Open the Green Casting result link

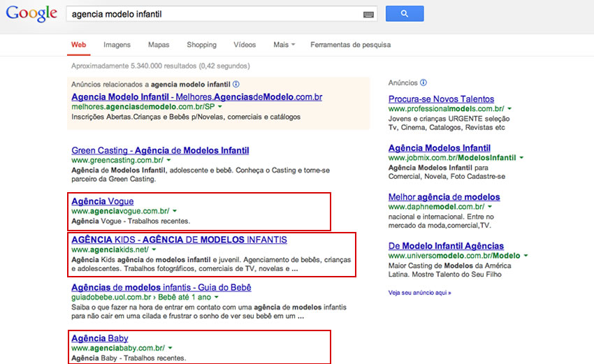(160, 150)
